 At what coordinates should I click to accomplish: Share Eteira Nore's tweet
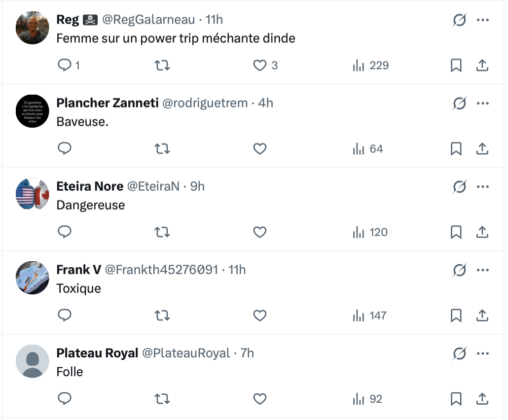point(482,232)
